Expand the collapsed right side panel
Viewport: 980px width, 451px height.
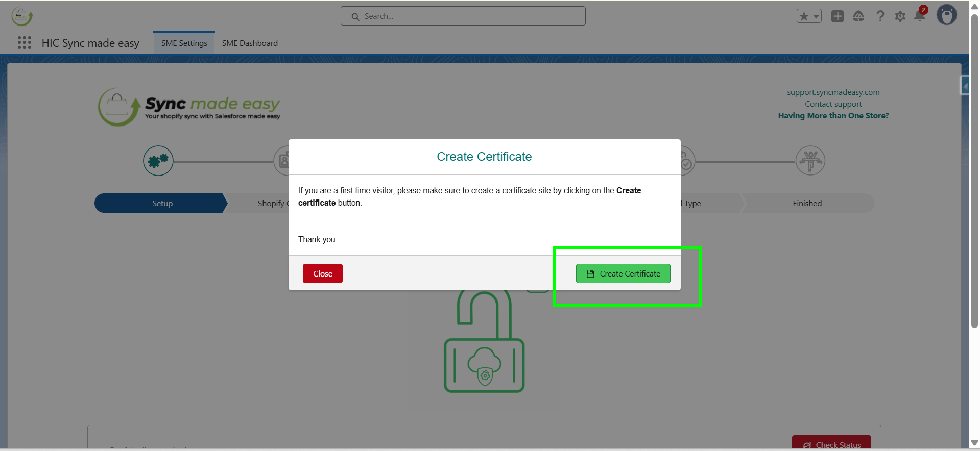pos(964,86)
